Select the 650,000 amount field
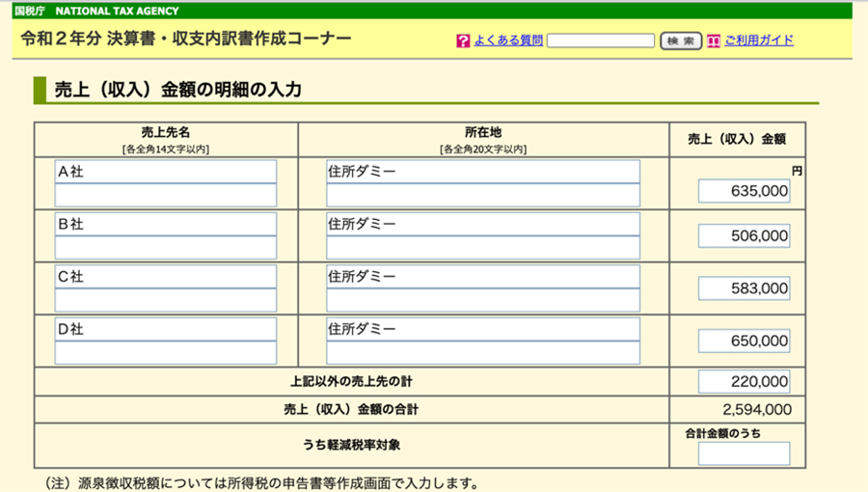 [744, 341]
